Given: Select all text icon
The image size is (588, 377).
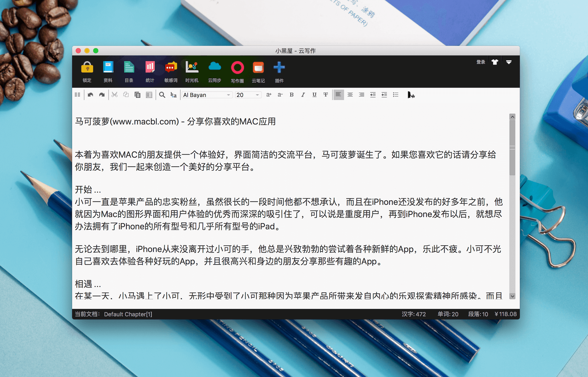Looking at the screenshot, I should tap(149, 95).
